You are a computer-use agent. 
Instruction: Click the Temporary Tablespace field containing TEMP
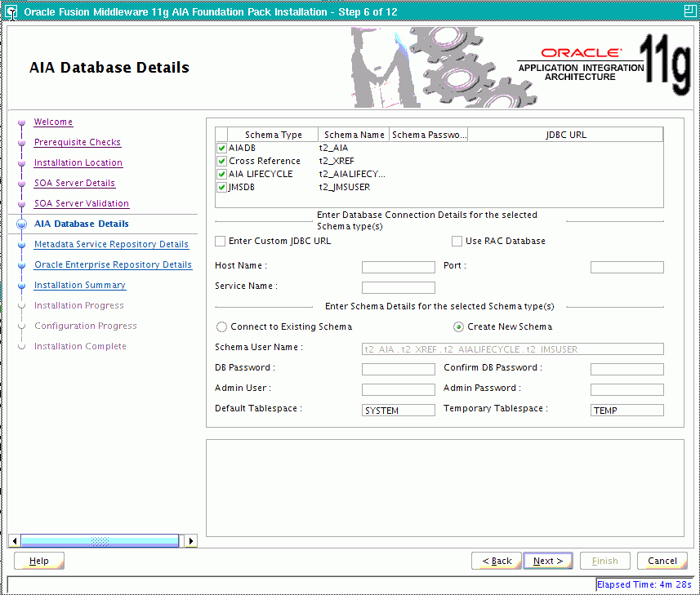point(626,411)
